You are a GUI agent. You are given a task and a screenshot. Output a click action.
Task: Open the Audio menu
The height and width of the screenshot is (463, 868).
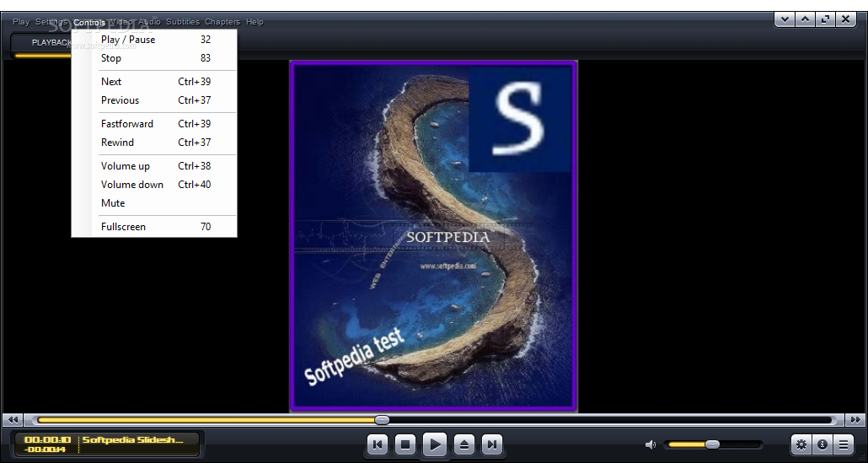tap(149, 22)
